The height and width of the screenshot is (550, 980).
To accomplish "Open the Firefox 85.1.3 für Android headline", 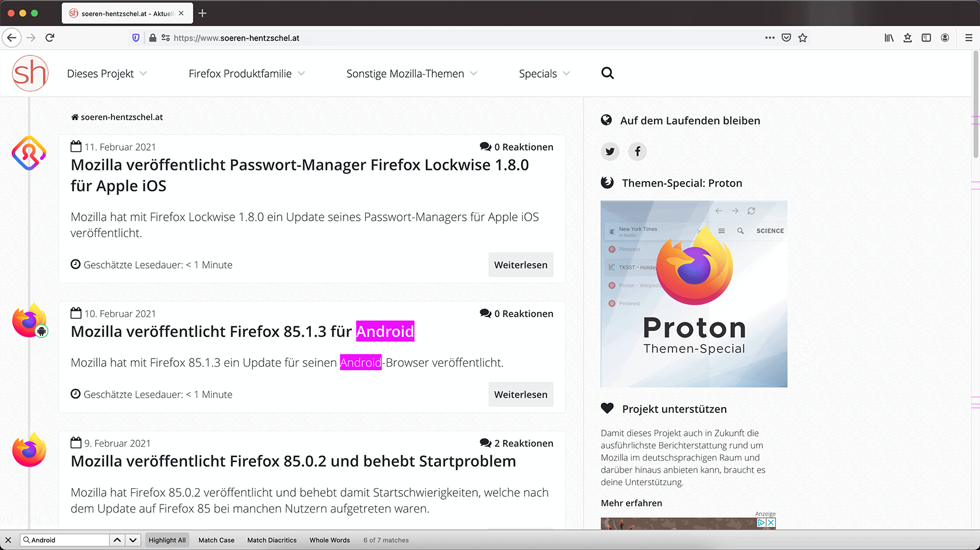I will pos(243,332).
